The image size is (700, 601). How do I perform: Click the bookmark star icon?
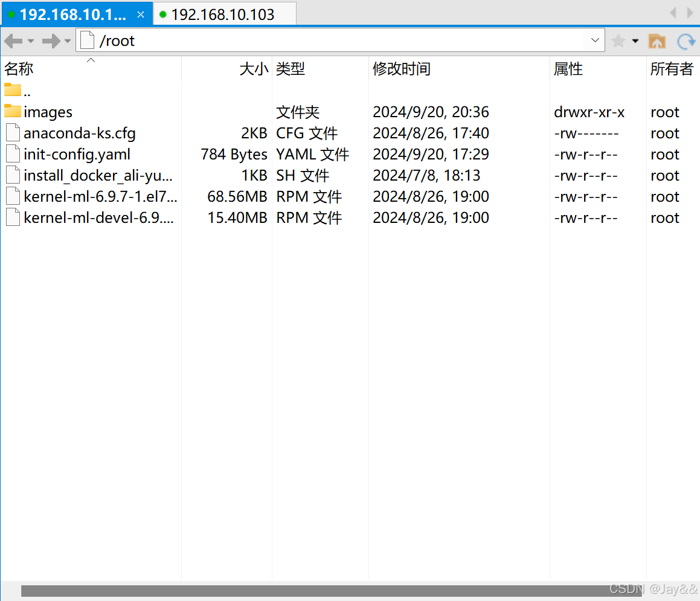point(618,41)
